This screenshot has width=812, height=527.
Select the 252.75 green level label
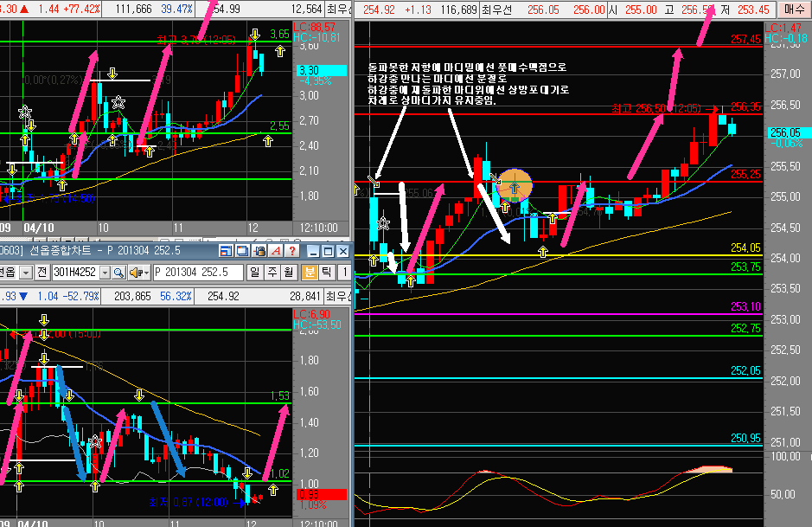tap(745, 329)
